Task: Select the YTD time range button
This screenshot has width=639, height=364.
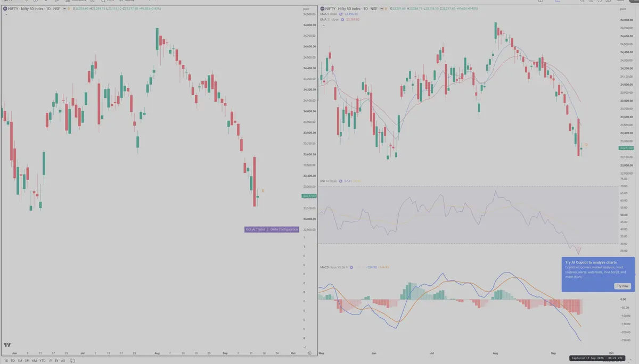Action: [43, 361]
